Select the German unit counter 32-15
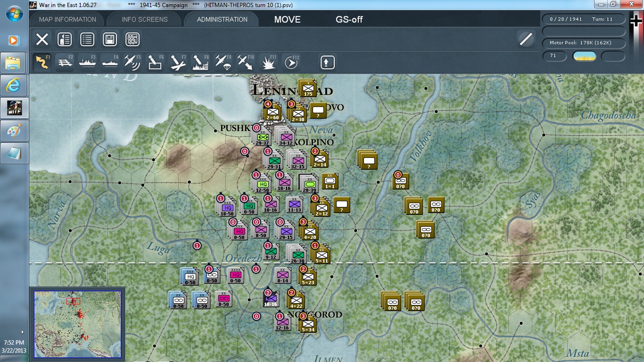 (x=297, y=160)
